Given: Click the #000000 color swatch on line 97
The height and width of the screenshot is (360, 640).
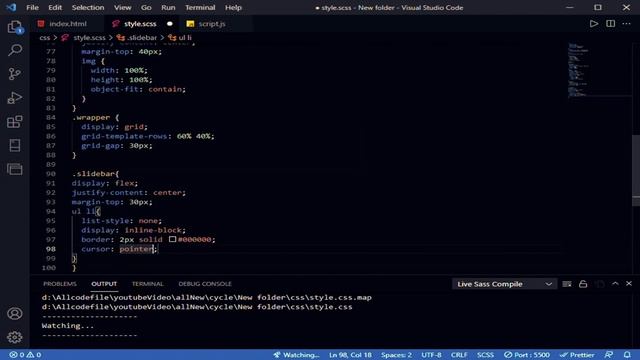Looking at the screenshot, I should point(173,239).
